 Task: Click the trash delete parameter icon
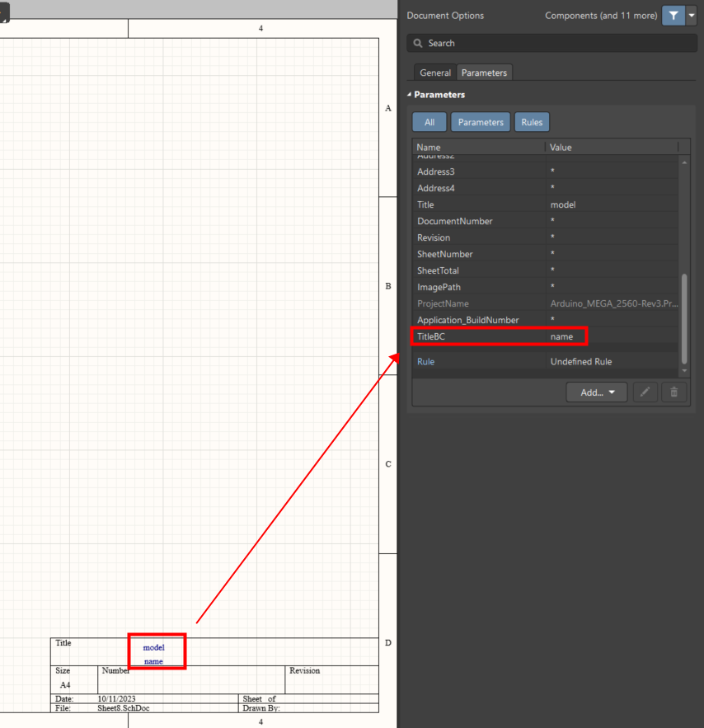[x=673, y=392]
